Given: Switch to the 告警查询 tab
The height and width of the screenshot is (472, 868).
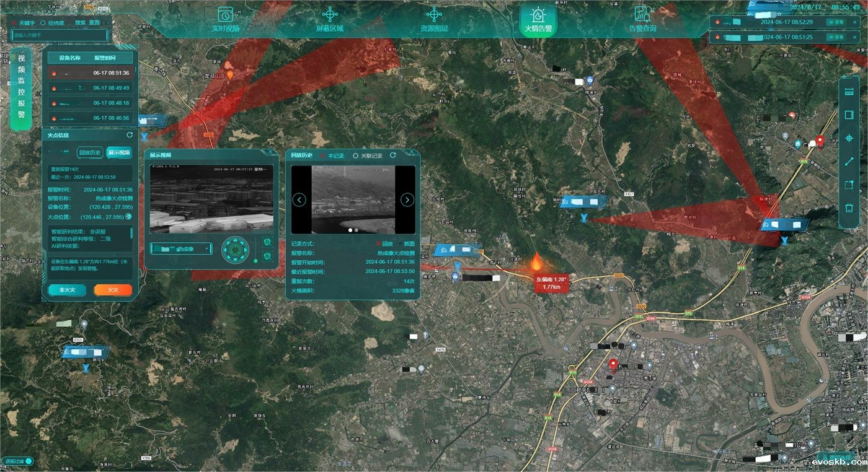Looking at the screenshot, I should coord(642,20).
